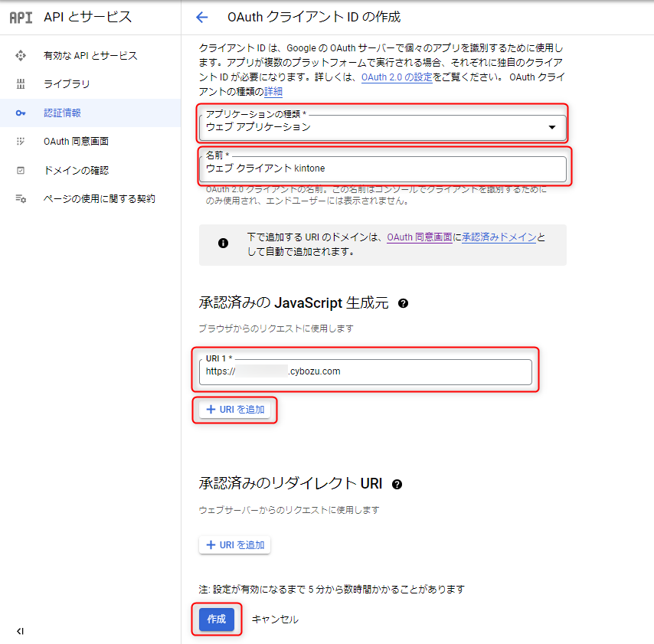
Task: Add a URI under JavaScript 生成元
Action: point(235,410)
